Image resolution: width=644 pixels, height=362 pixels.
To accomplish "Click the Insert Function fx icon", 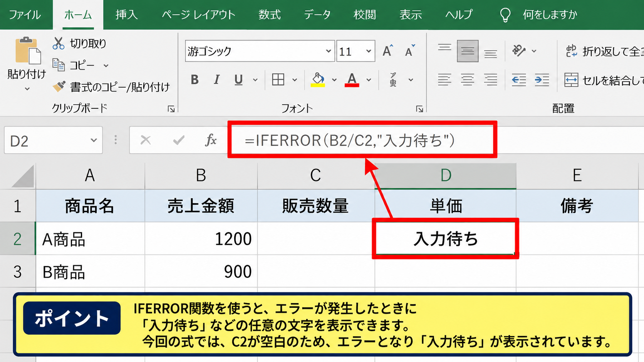I will 211,140.
